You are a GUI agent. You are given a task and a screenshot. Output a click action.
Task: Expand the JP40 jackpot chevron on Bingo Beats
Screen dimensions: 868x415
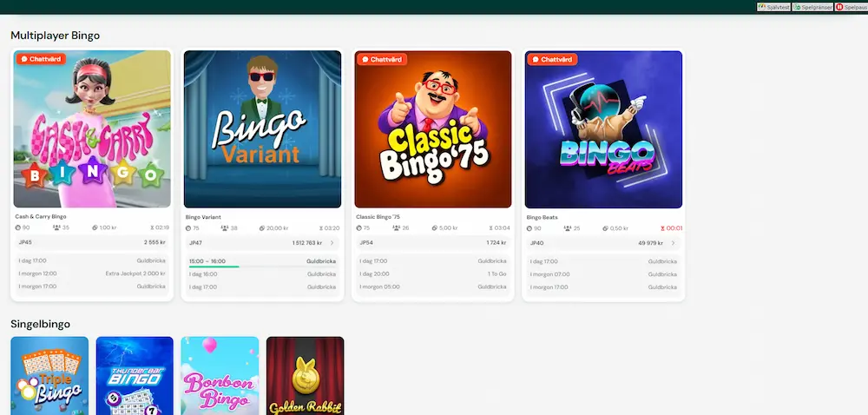pos(674,243)
